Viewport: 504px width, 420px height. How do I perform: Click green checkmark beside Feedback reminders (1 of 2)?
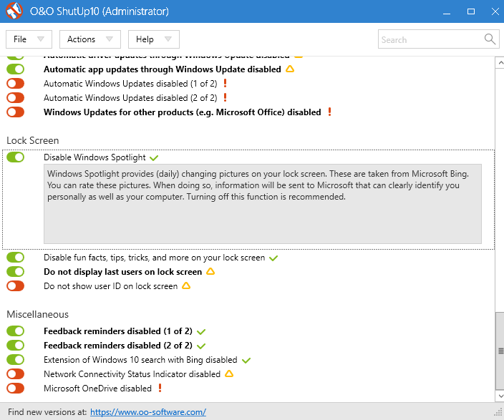[201, 331]
